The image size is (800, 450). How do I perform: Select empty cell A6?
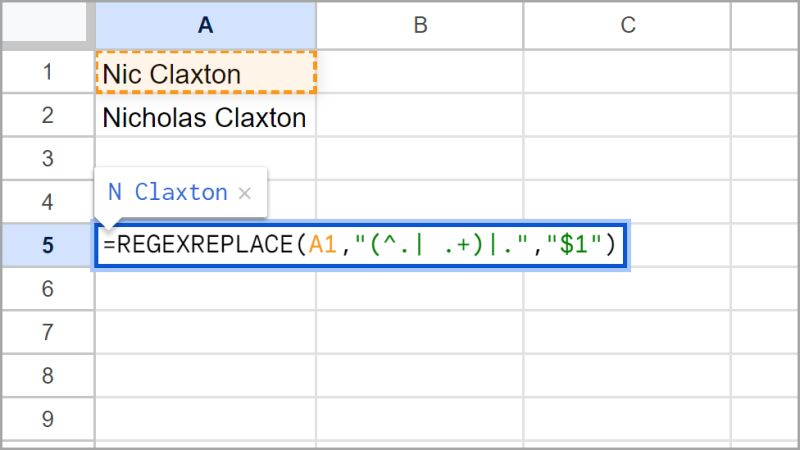(206, 289)
